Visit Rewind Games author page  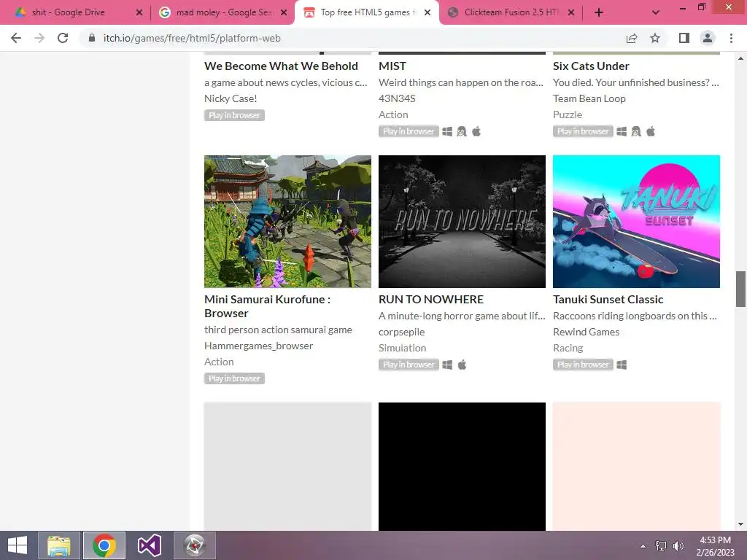[x=586, y=332]
